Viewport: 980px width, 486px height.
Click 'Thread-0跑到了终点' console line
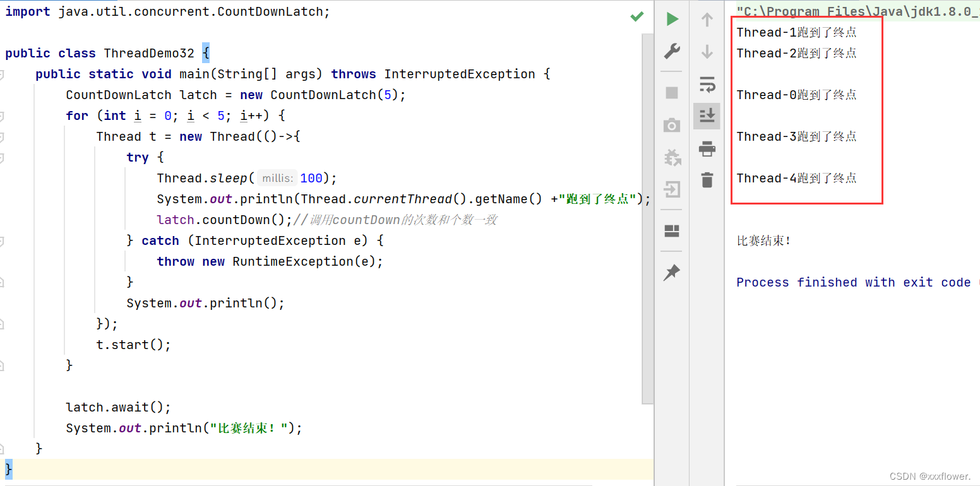(x=796, y=95)
